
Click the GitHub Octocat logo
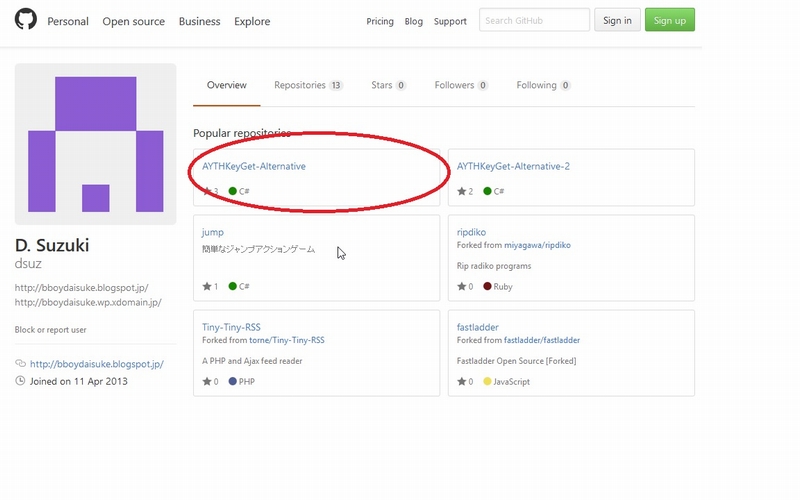point(26,19)
